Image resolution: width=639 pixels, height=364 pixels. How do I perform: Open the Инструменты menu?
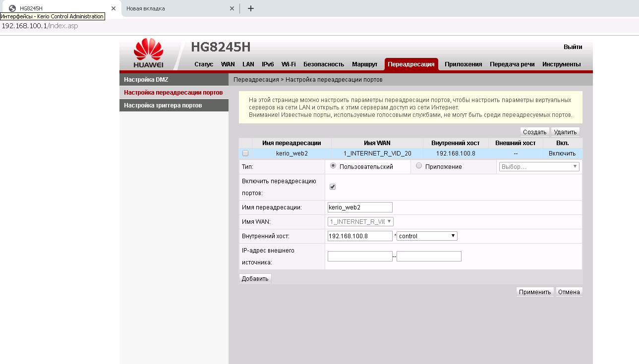point(562,64)
